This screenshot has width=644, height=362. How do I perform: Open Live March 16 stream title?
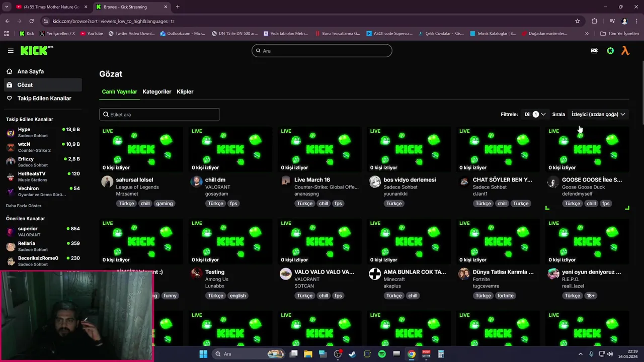(x=312, y=179)
